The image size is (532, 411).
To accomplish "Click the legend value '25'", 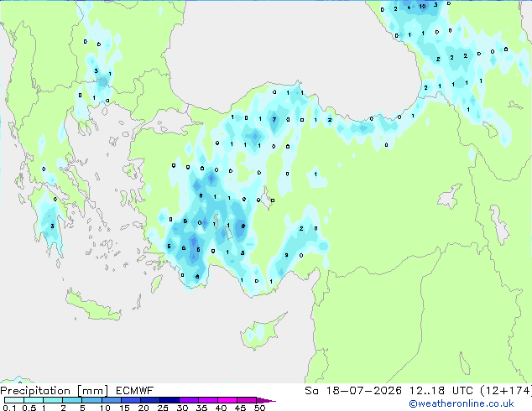I will (163, 408).
